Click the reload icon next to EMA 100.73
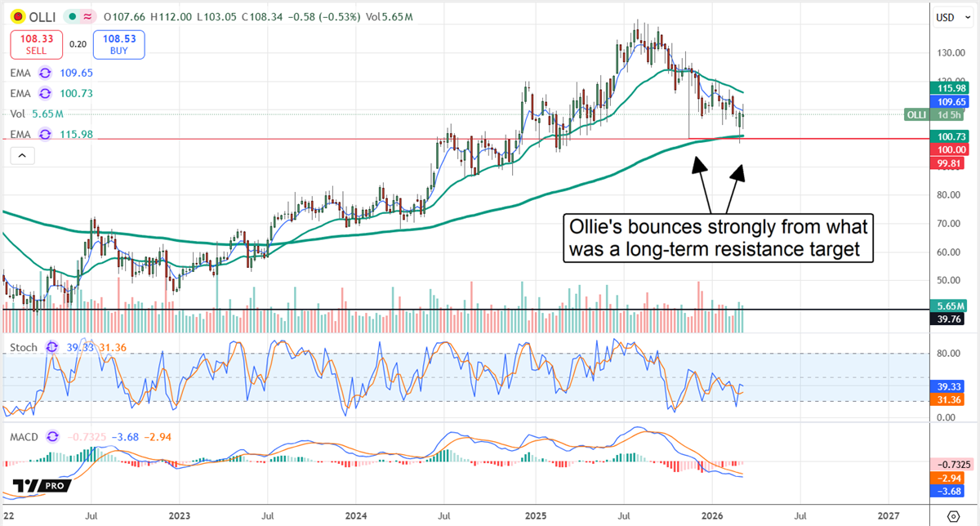Screen dimensions: 980x526 pos(46,93)
